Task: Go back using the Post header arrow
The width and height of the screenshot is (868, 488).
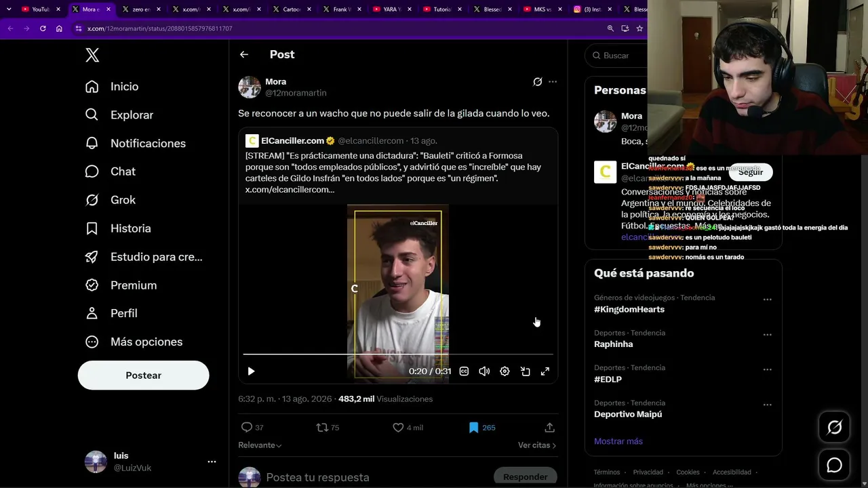Action: pos(244,54)
